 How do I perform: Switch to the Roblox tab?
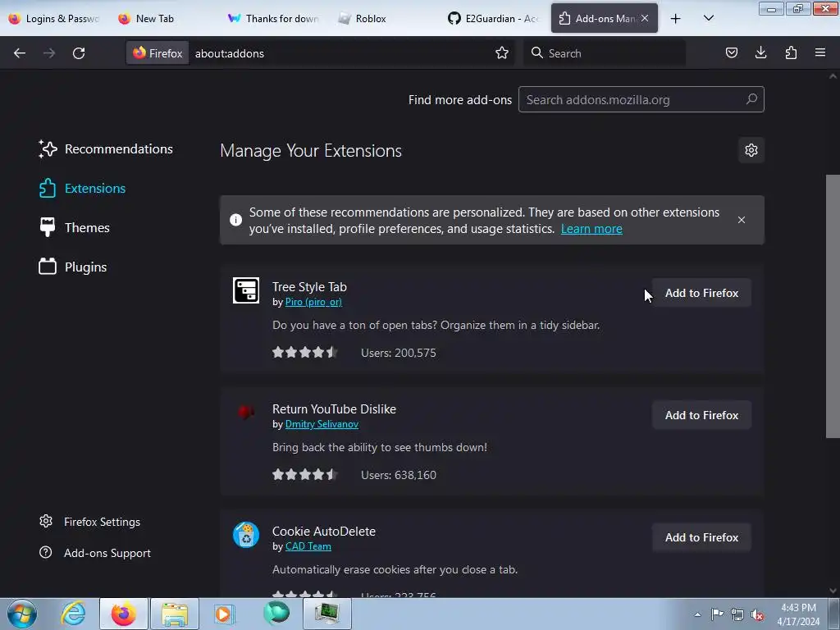pos(383,19)
